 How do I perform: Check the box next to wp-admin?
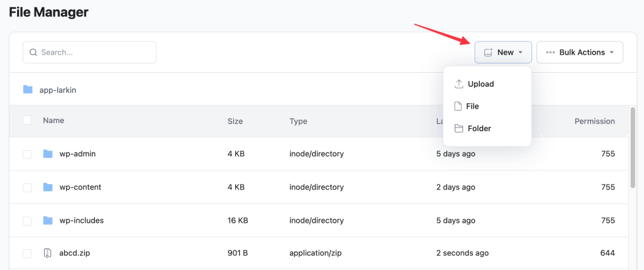coord(27,154)
